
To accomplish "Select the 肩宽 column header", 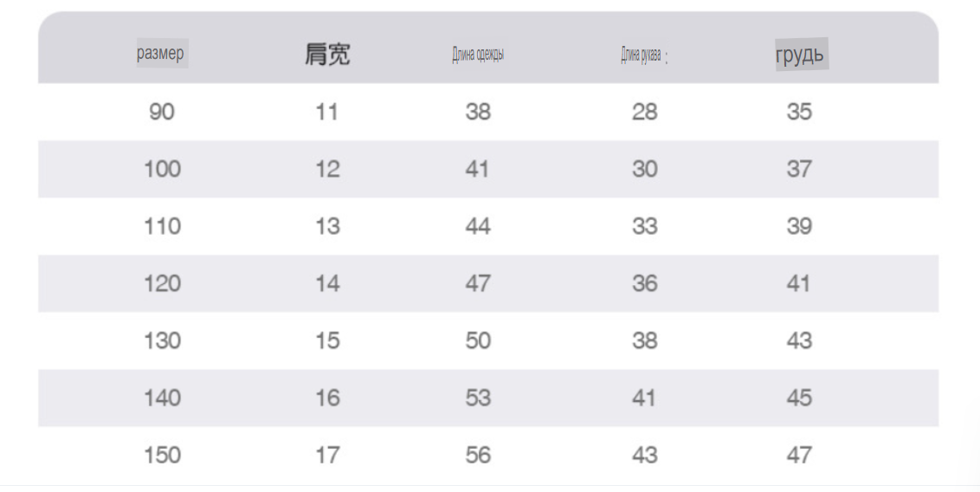I will point(327,54).
